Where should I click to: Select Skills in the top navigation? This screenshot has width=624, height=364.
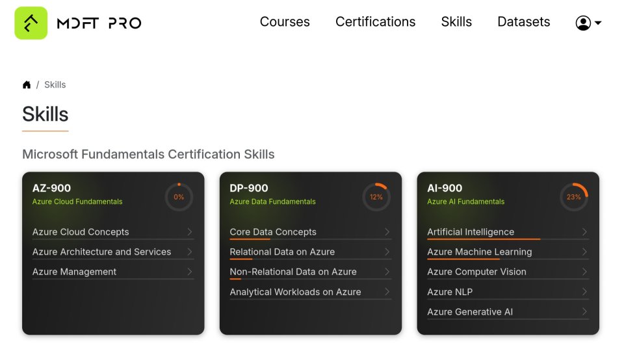[x=456, y=21]
